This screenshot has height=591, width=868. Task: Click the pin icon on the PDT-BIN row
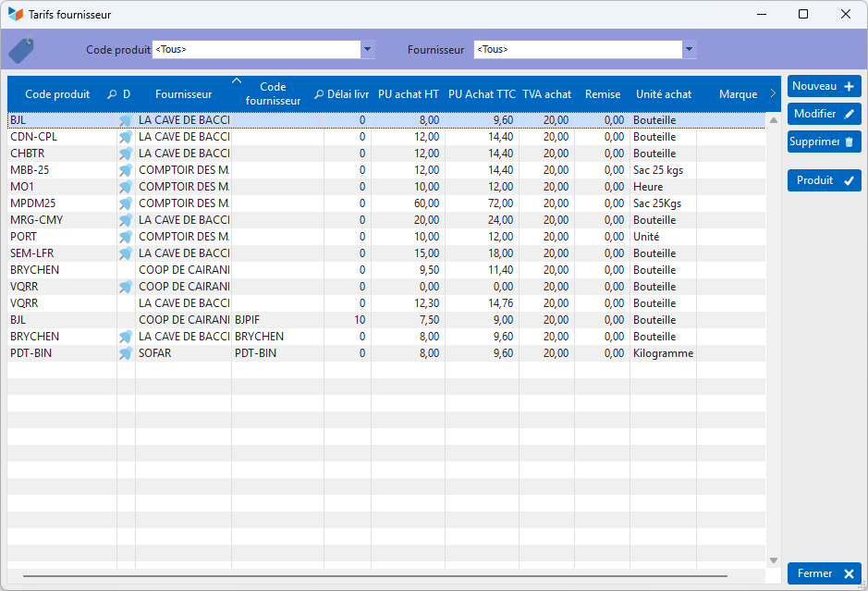pyautogui.click(x=126, y=353)
